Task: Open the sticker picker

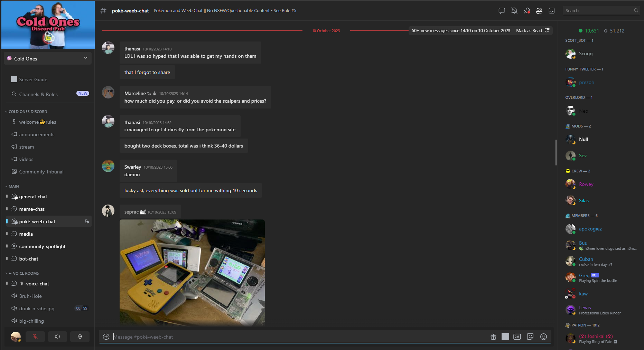Action: (530, 337)
